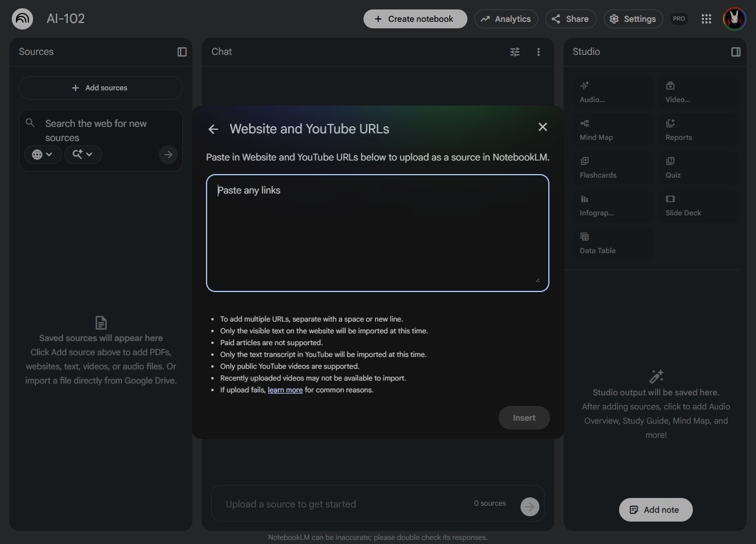Follow the learn more link
Screen dimensions: 756x544
[x=285, y=390]
